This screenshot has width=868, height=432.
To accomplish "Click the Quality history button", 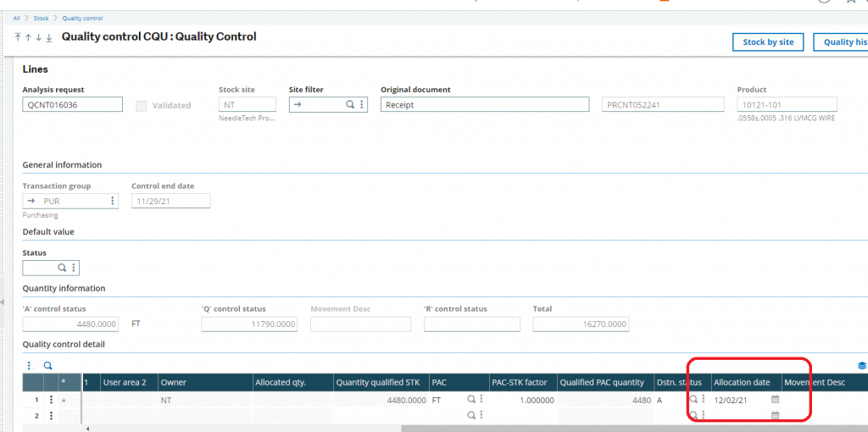I will [x=842, y=42].
